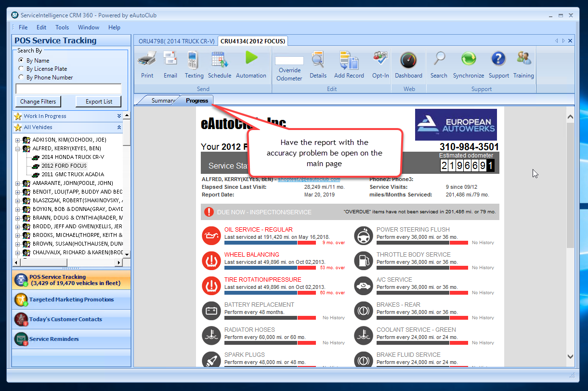
Task: Click the A/C Service icon
Action: click(363, 286)
